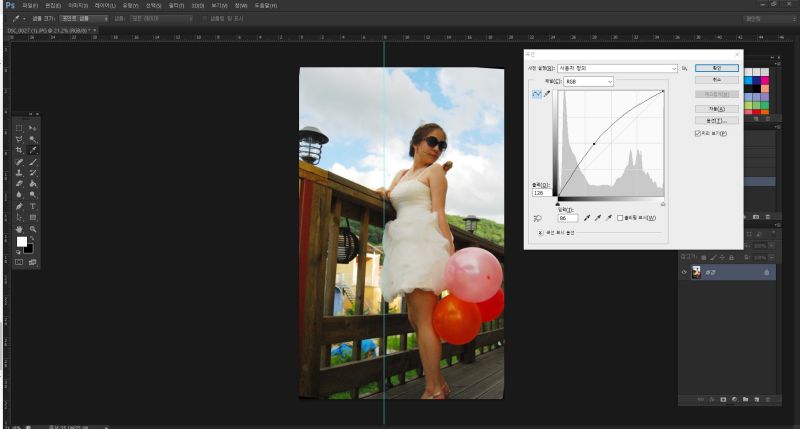This screenshot has height=429, width=800.
Task: Select the Zoom tool
Action: pos(33,229)
